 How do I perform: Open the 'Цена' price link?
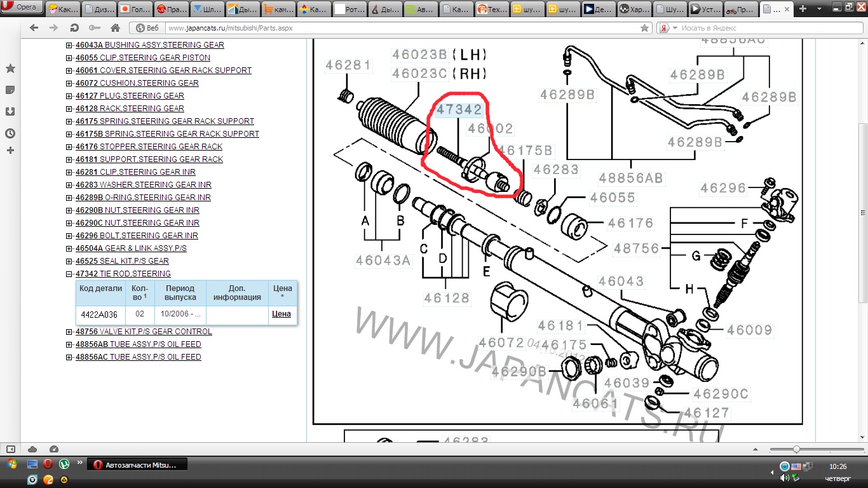pyautogui.click(x=281, y=314)
